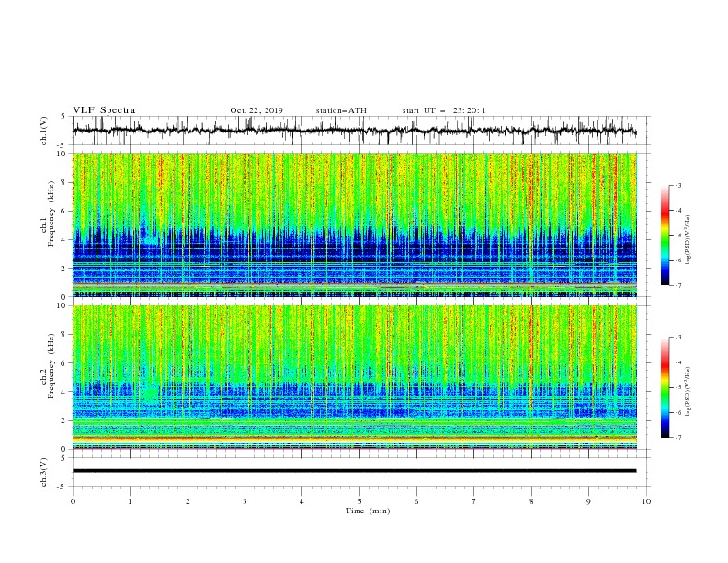Viewport: 728px width, 563px height.
Task: Click the "2" kHz tick on ch.1 frequency axis
Action: tap(63, 268)
